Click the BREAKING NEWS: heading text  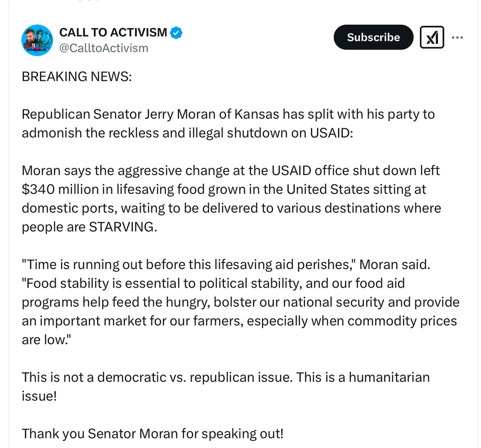[x=77, y=77]
